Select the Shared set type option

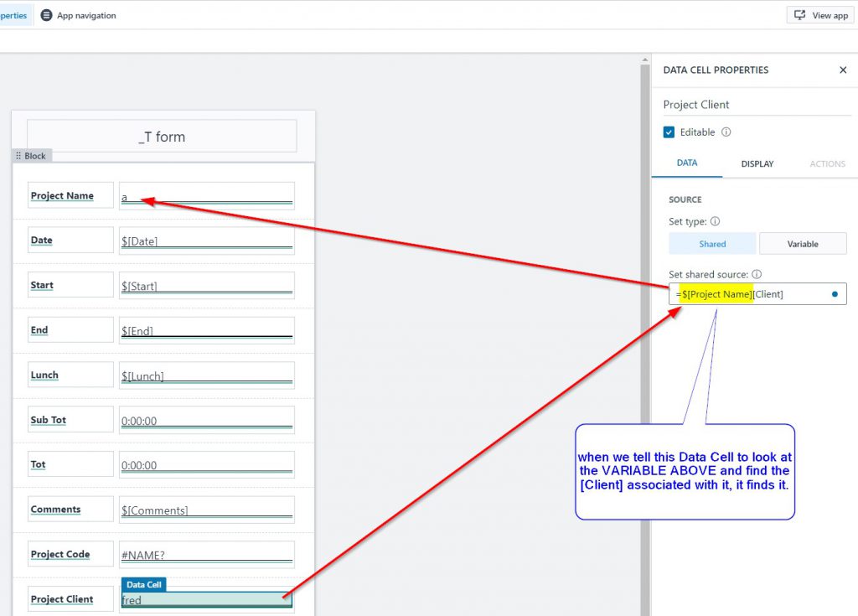coord(712,244)
